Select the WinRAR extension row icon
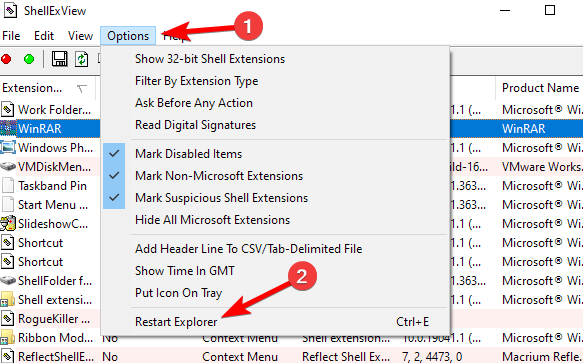583x363 pixels. [x=8, y=129]
